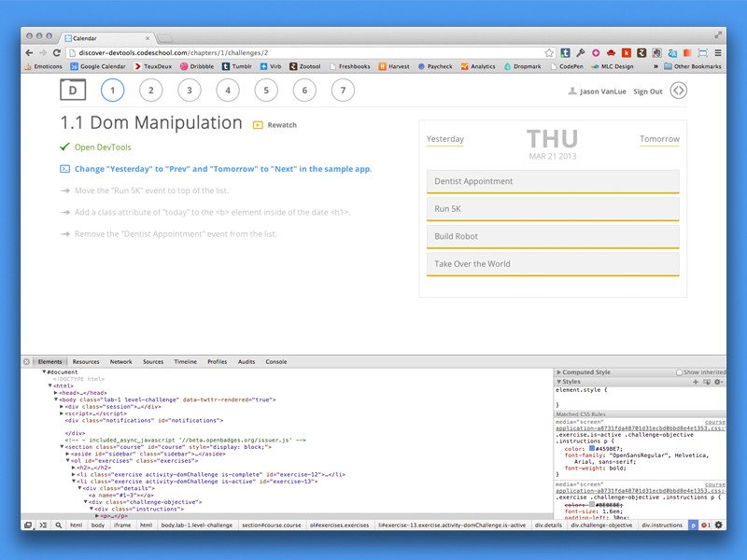Undock DevTools into a separate window

click(28, 525)
